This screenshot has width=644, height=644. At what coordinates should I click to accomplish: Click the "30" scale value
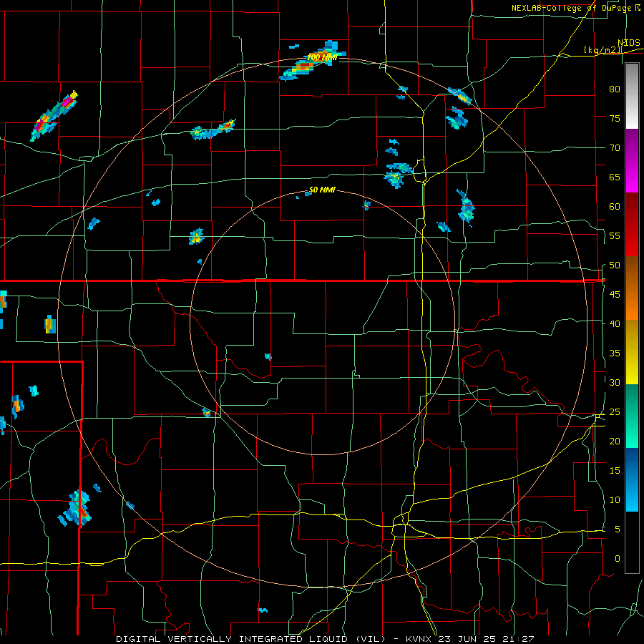click(615, 382)
